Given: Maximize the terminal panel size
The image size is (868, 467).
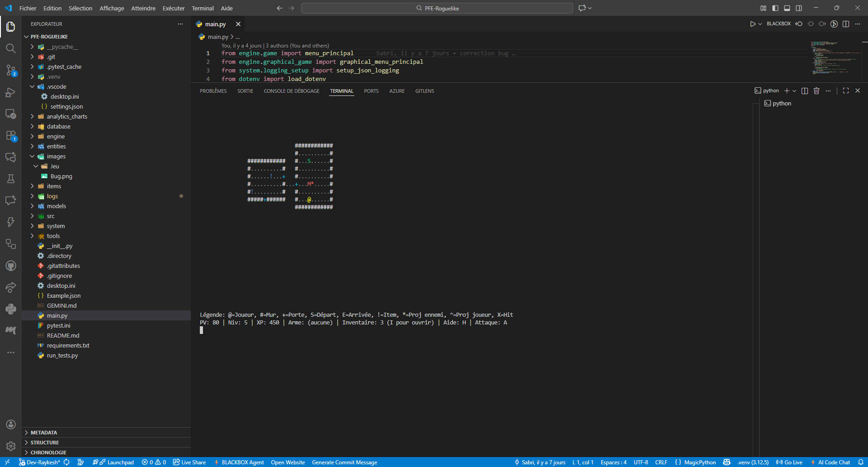Looking at the screenshot, I should pyautogui.click(x=846, y=91).
